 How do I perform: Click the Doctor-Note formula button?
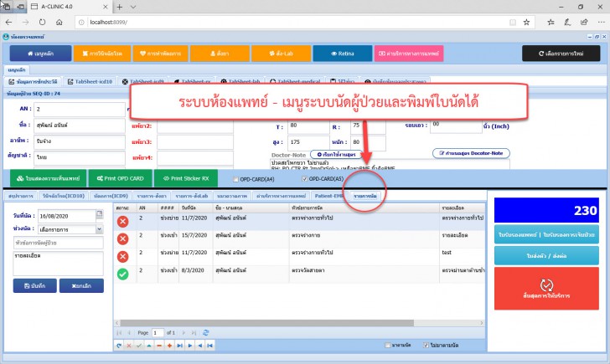471,153
